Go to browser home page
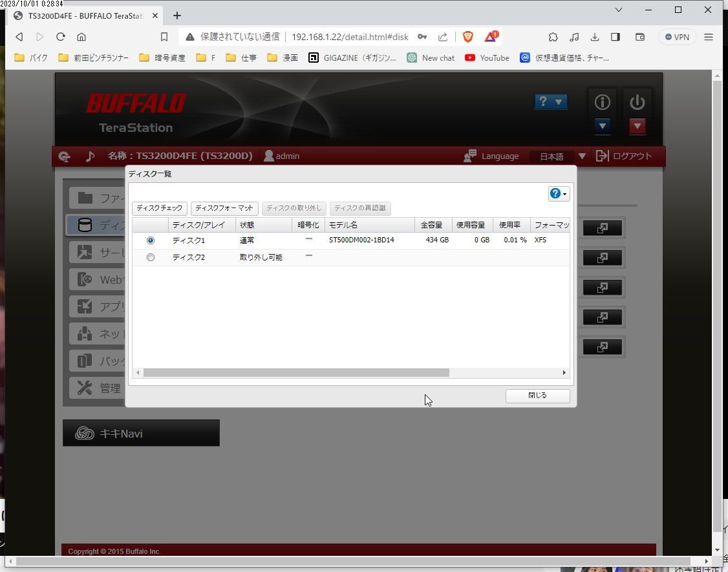Image resolution: width=728 pixels, height=572 pixels. tap(81, 37)
